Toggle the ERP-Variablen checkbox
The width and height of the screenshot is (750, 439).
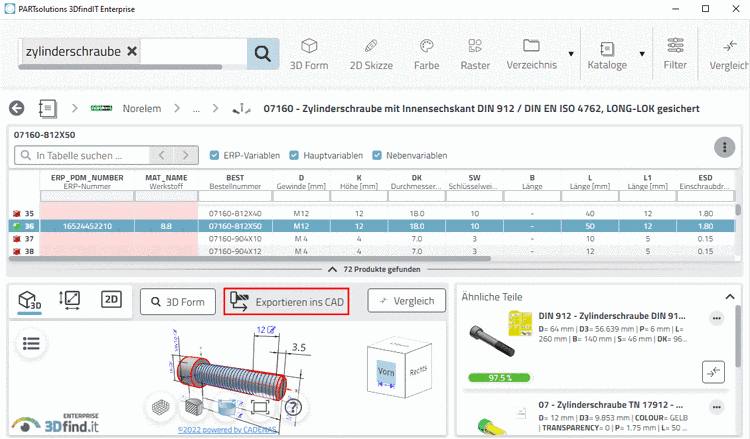(214, 155)
